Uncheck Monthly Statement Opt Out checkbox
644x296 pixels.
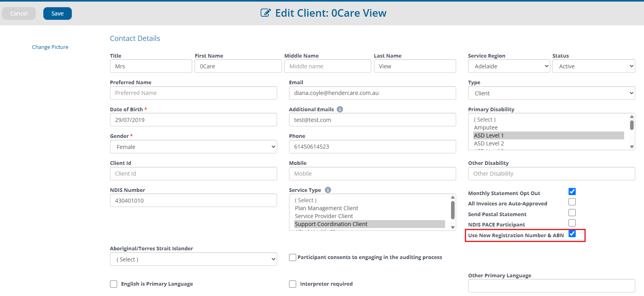572,192
